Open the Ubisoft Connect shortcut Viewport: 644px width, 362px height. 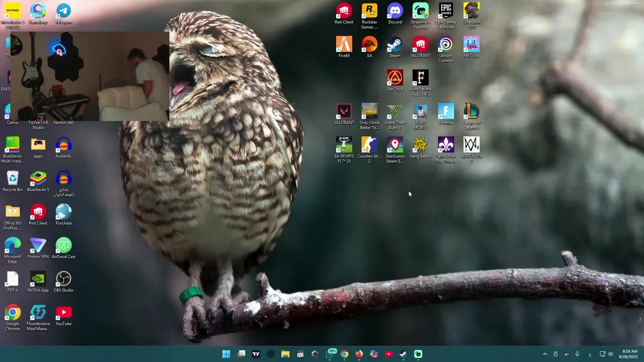[446, 49]
